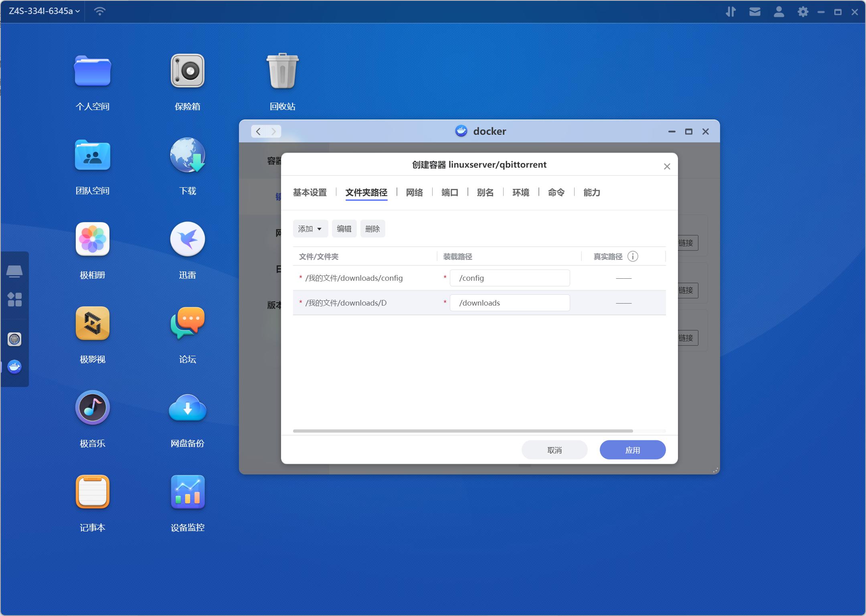Expand the 添加 dropdown button
Image resolution: width=866 pixels, height=616 pixels.
coord(310,229)
